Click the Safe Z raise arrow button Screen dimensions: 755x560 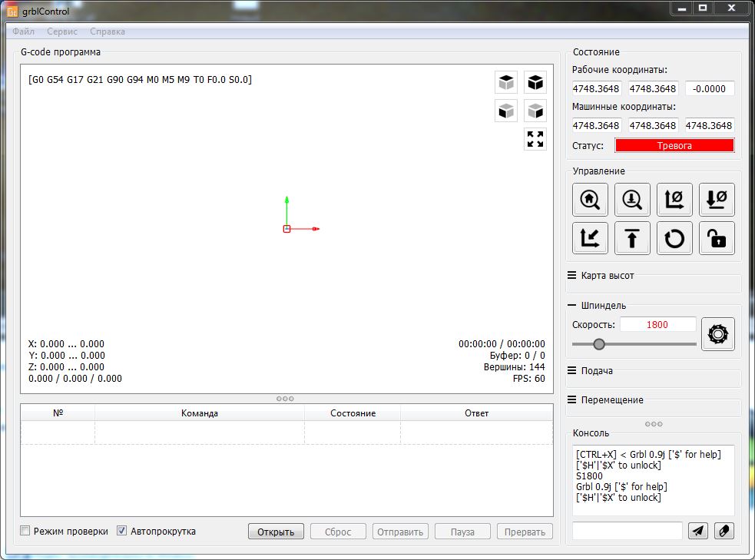[632, 238]
